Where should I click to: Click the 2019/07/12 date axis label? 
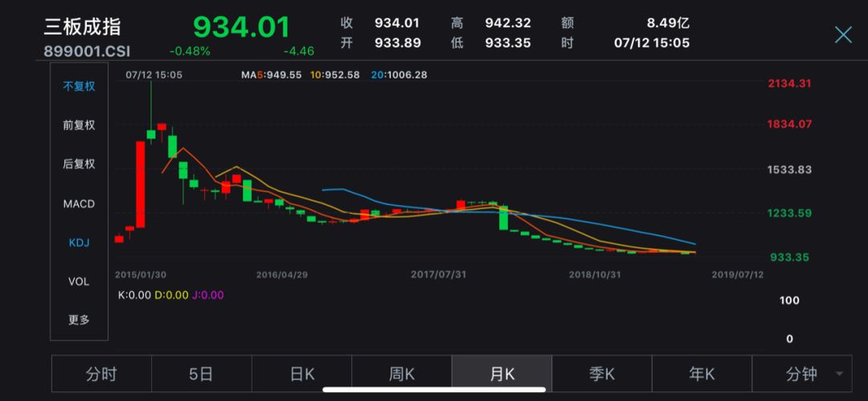coord(737,274)
